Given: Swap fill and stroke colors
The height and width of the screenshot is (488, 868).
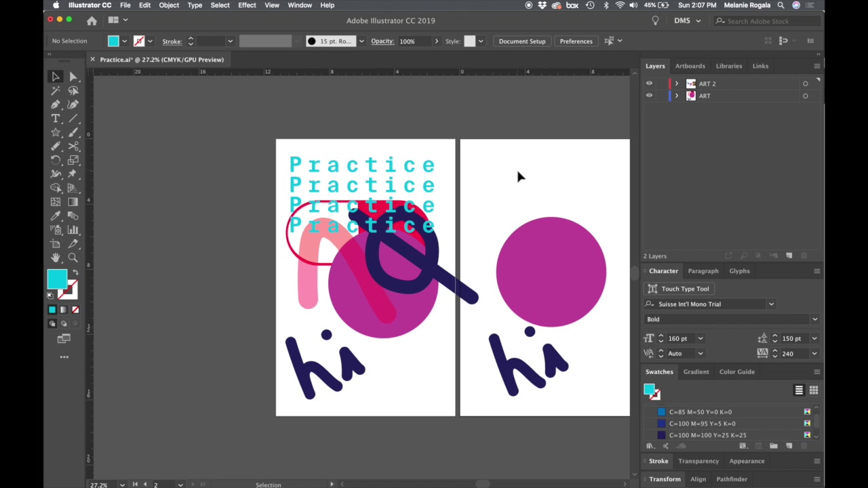Looking at the screenshot, I should click(75, 272).
